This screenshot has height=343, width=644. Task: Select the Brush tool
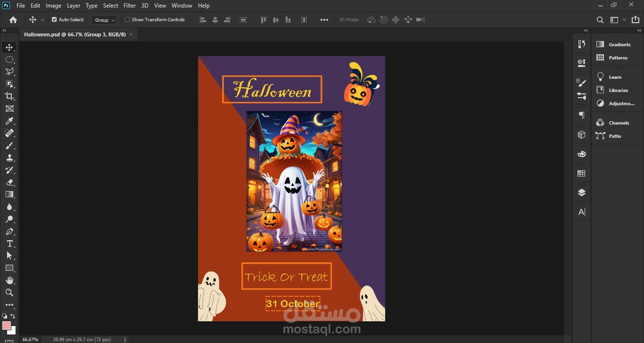tap(9, 146)
